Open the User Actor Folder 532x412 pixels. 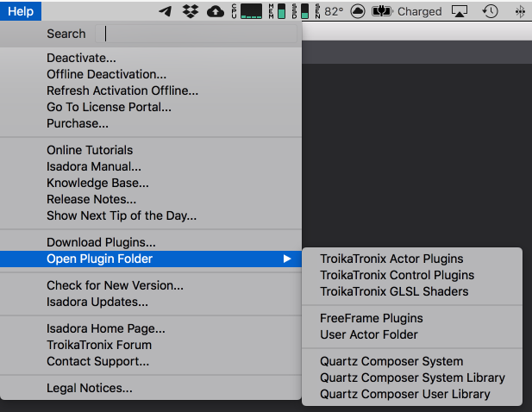pos(412,334)
